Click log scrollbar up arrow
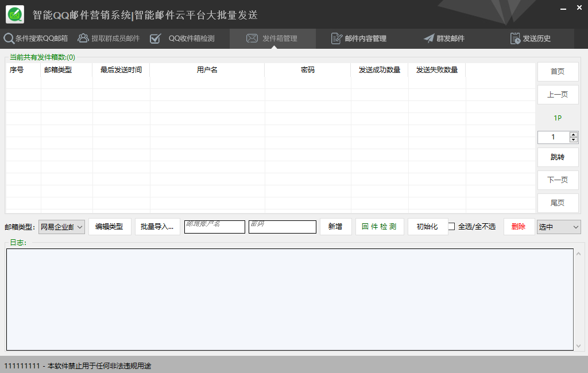Screen dimensions: 588x373 coord(579,254)
